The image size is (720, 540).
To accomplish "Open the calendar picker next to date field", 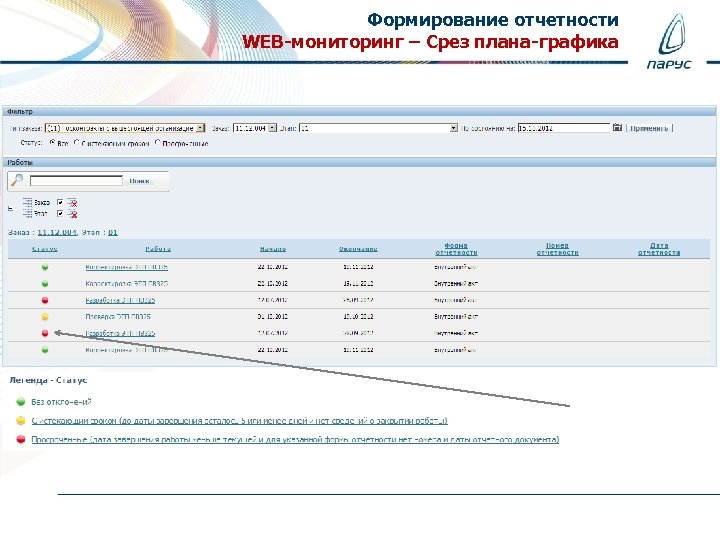I will (617, 128).
